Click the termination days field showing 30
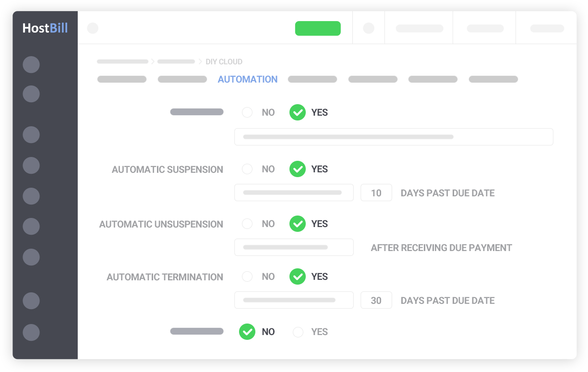Screen dimensions: 588x372 pyautogui.click(x=376, y=300)
